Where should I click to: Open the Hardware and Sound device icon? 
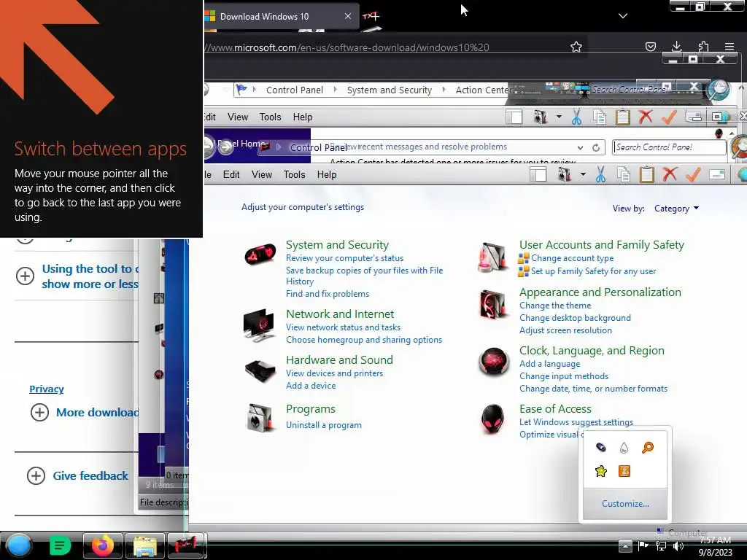[x=260, y=370]
